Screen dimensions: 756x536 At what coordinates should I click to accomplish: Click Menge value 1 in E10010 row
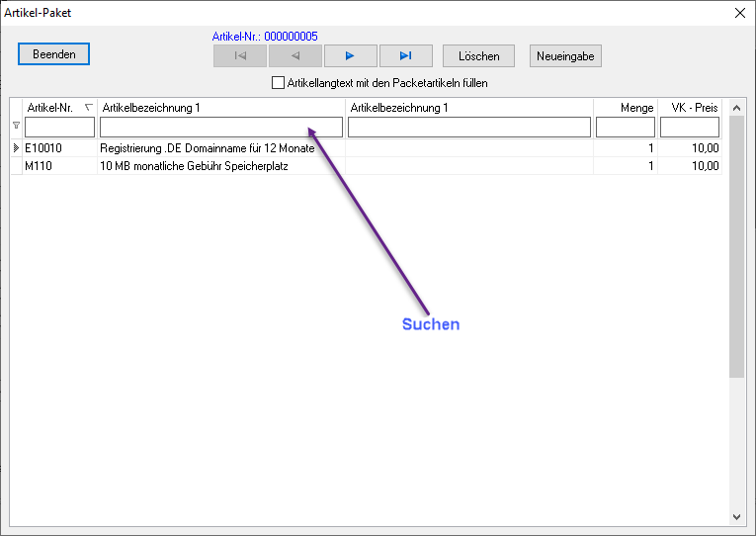click(x=651, y=148)
